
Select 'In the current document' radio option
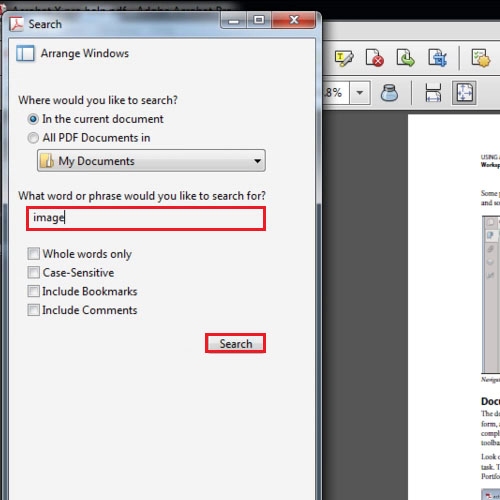[33, 119]
